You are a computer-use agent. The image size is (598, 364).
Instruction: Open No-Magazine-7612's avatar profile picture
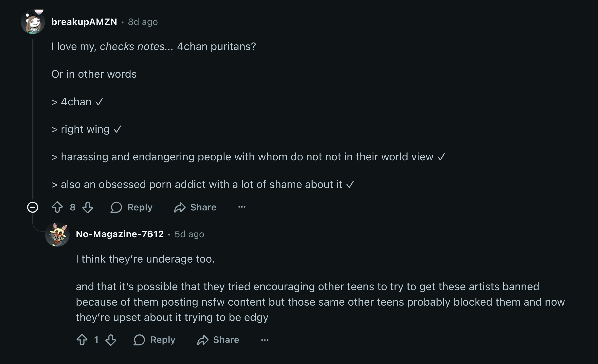click(57, 234)
